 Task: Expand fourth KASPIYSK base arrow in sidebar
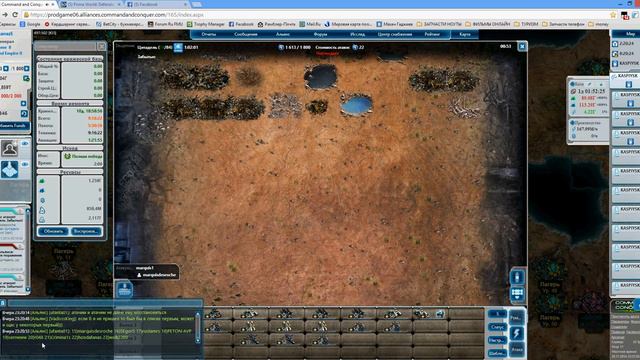tap(630, 142)
